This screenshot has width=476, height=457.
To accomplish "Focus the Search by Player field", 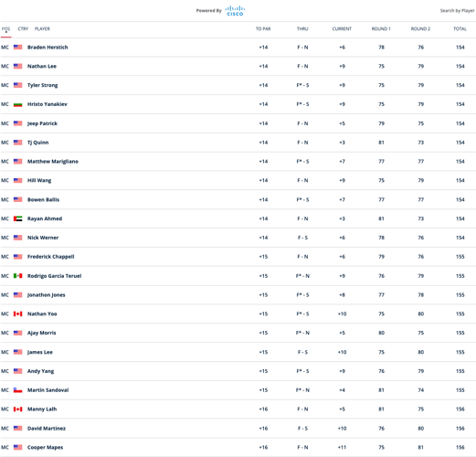I will click(x=457, y=11).
